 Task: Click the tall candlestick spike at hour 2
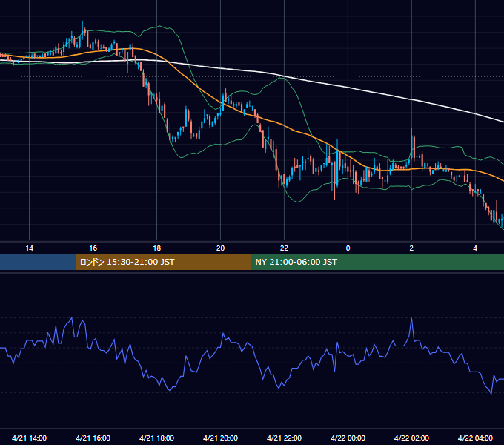411,144
